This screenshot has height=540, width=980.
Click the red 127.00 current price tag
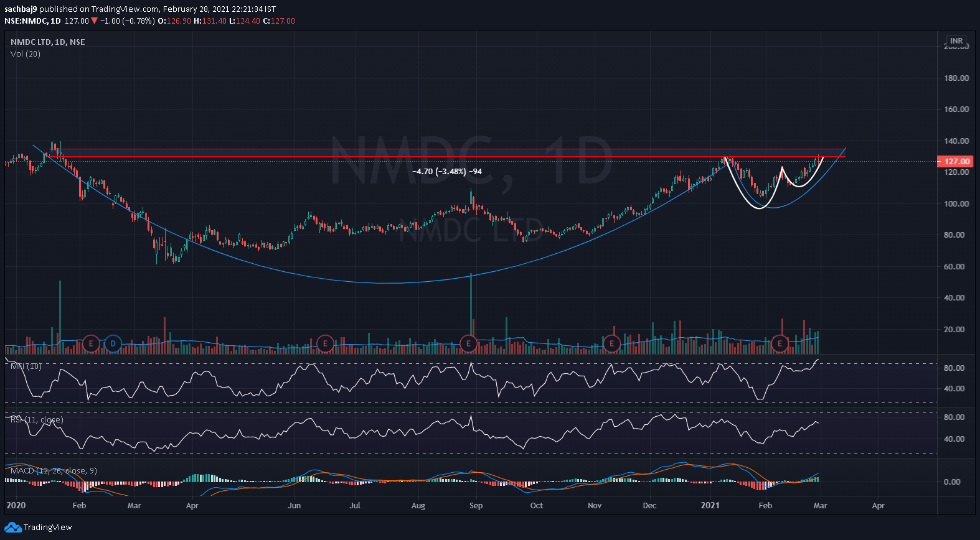[x=956, y=161]
